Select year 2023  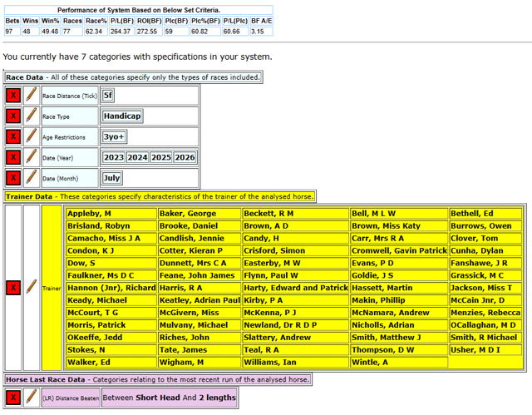[114, 157]
